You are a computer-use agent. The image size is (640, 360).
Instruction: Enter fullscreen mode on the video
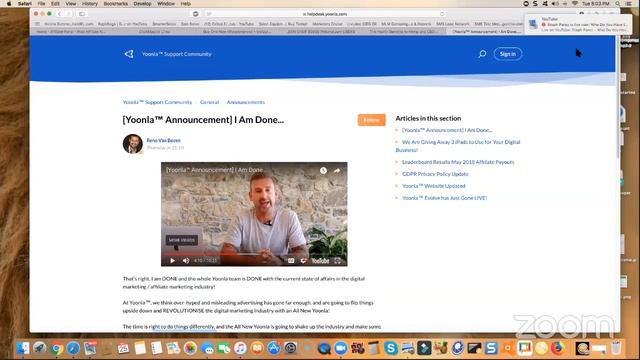(x=338, y=260)
